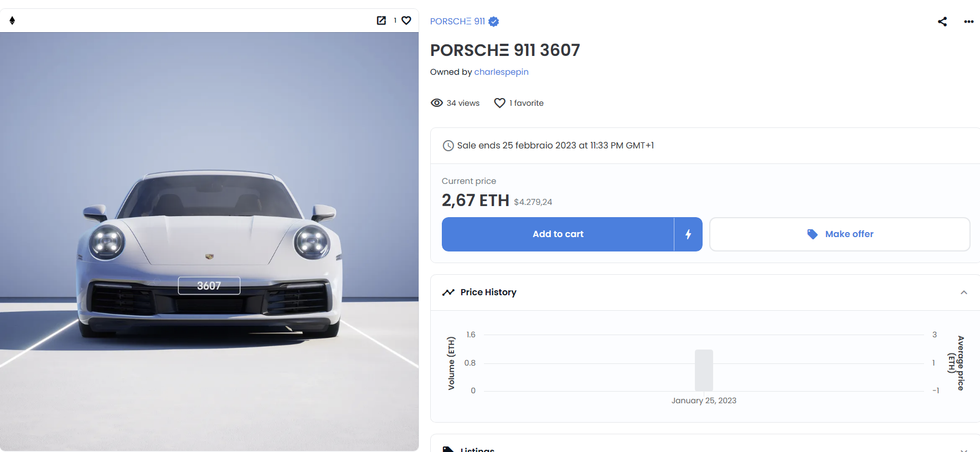Open the item image in a new window

pyautogui.click(x=381, y=20)
